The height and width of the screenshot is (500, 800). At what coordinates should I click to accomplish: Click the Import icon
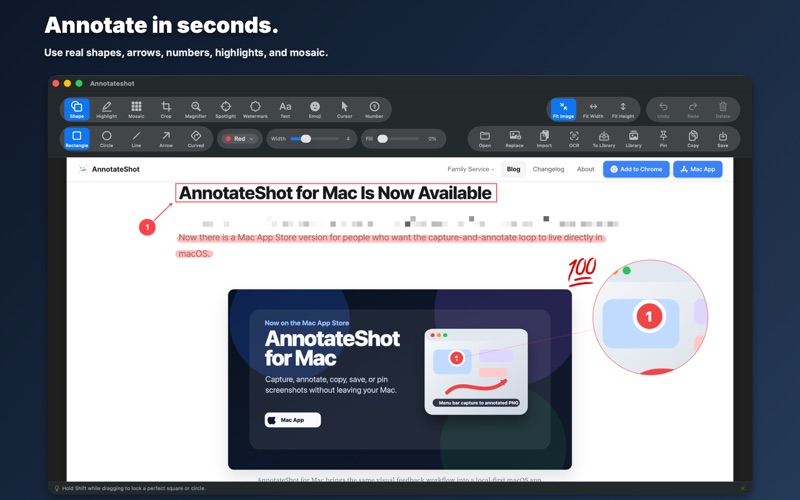(x=544, y=138)
